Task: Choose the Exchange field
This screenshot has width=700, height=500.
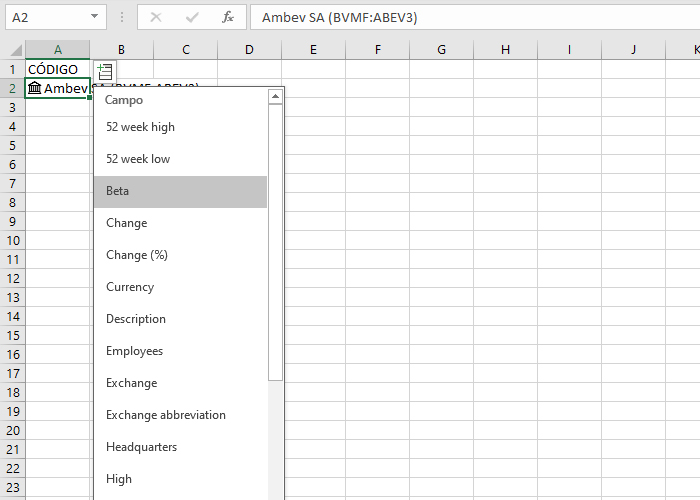Action: [180, 383]
